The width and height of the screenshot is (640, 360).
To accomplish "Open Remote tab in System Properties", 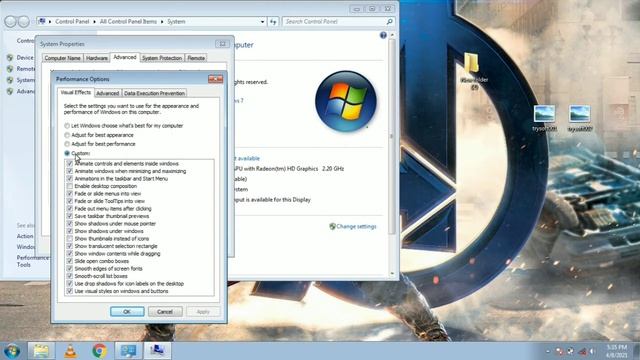I will tap(196, 58).
